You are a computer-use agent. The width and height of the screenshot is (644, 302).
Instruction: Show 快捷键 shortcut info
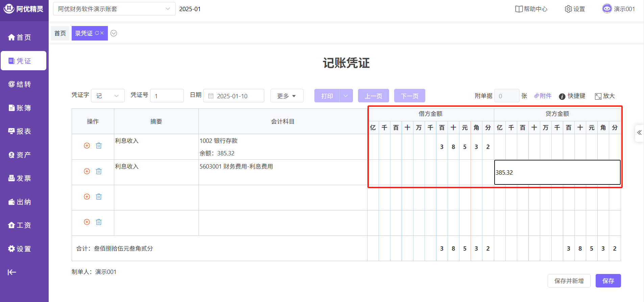coord(572,96)
